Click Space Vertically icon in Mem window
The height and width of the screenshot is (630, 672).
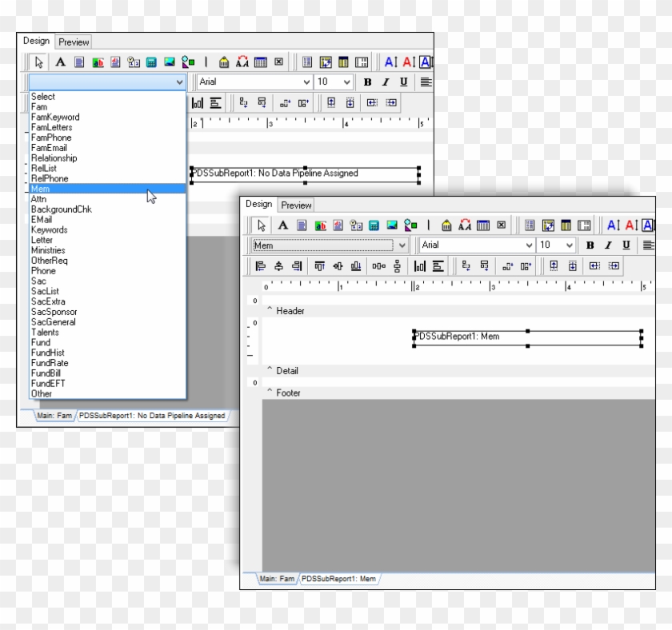pos(397,266)
